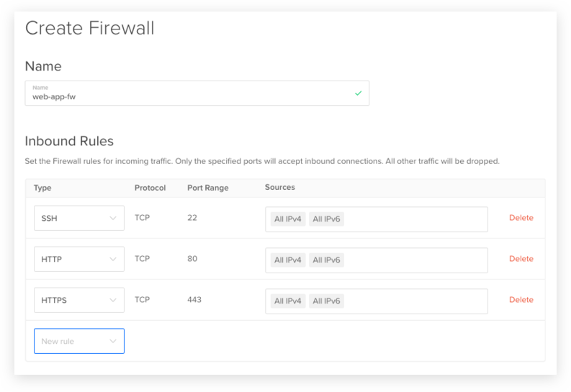Select All IPv6 tag in SSH sources
The height and width of the screenshot is (392, 571).
326,219
